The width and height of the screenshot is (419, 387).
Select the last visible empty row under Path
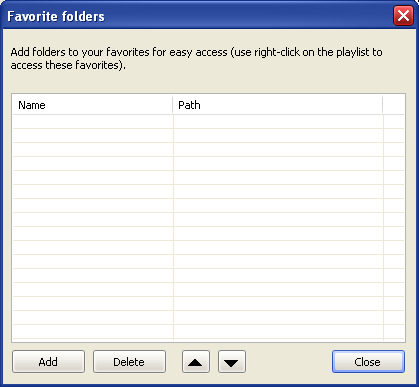point(278,332)
